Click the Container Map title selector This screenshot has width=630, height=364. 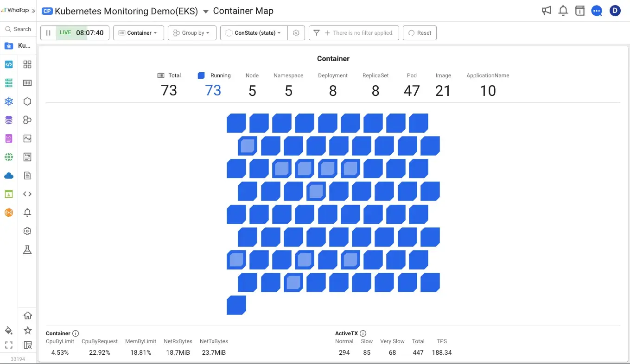[243, 11]
